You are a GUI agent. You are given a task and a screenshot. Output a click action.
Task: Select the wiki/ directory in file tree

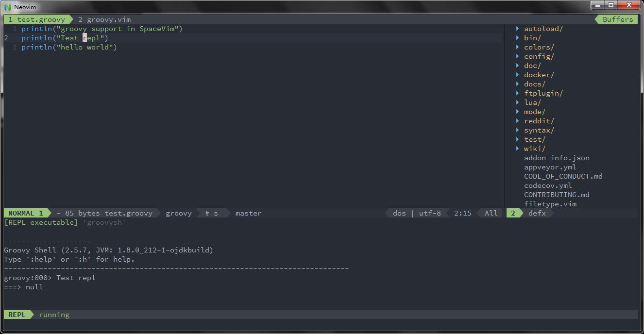point(535,149)
